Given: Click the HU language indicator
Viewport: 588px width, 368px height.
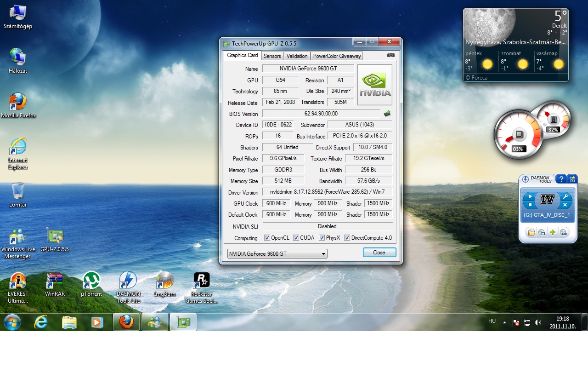Looking at the screenshot, I should click(492, 321).
